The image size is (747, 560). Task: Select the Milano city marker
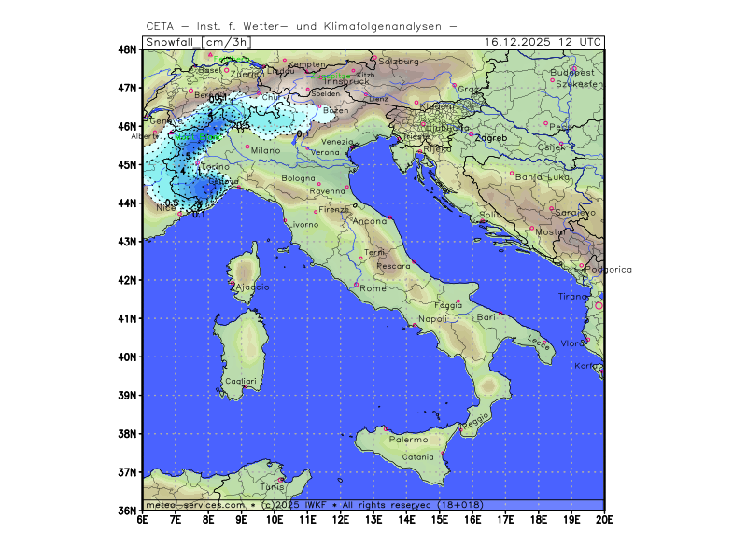pos(247,147)
